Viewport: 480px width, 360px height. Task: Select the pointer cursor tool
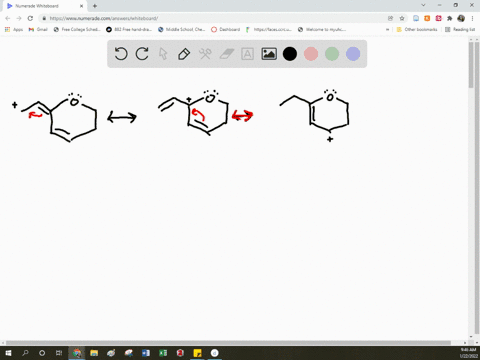coord(163,54)
